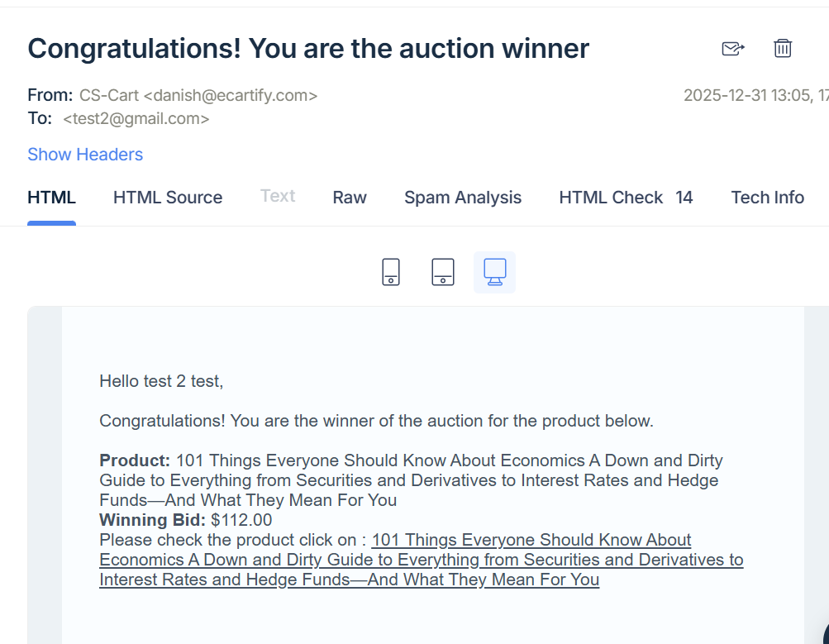This screenshot has width=829, height=644.
Task: Select the desktop monitor preview
Action: pyautogui.click(x=494, y=272)
